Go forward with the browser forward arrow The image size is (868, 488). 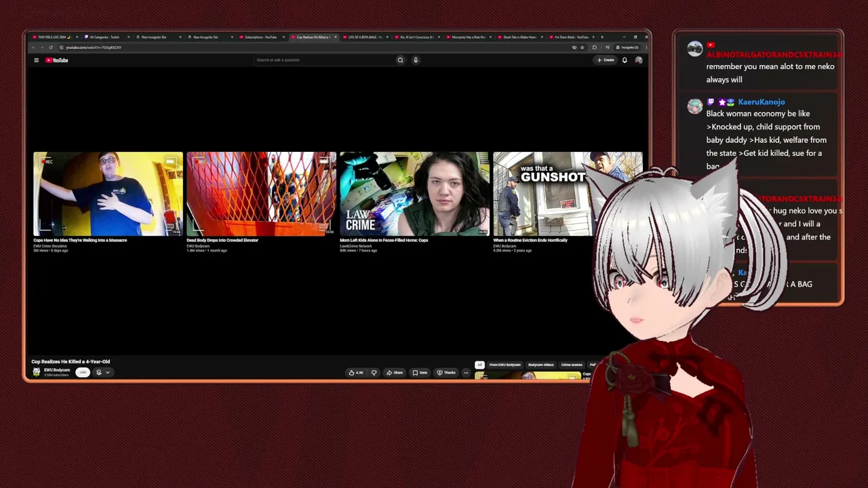point(41,47)
